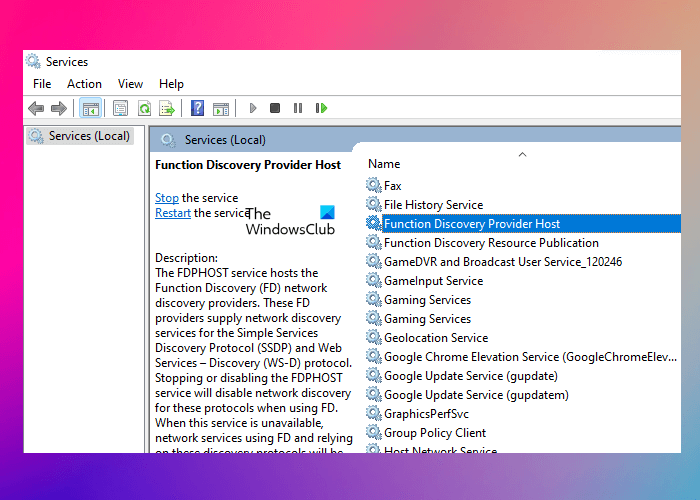
Task: Select the Geolocation Service row
Action: (x=523, y=338)
